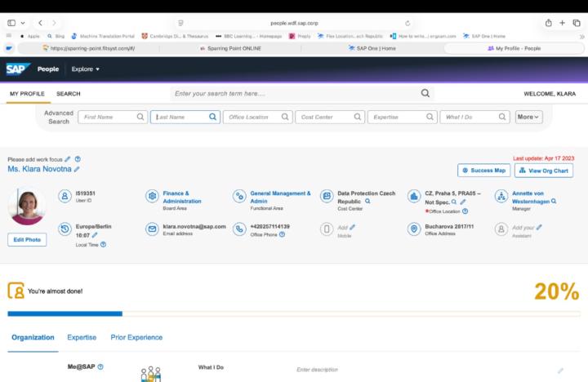The width and height of the screenshot is (588, 382).
Task: Open the sidebar options chevron in Safari
Action: click(x=23, y=23)
